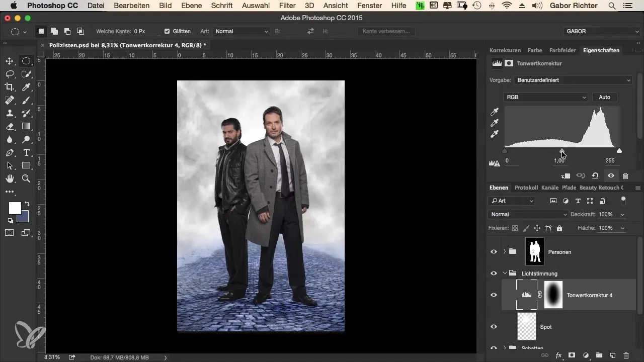Viewport: 644px width, 362px height.
Task: Hide the Tonwertkorrektur 4 layer
Action: pos(494,295)
